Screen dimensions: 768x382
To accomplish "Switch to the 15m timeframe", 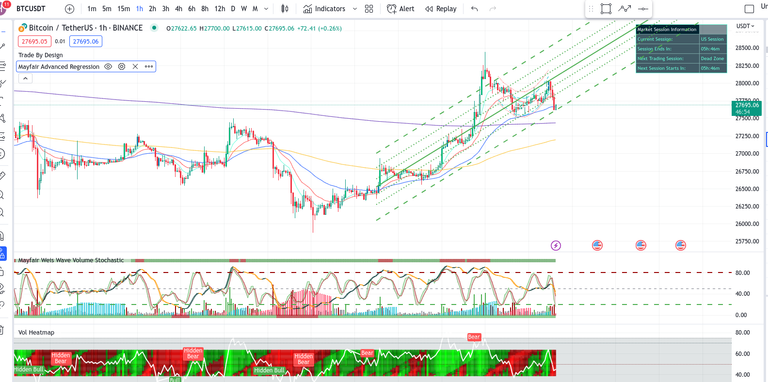I will pos(124,9).
